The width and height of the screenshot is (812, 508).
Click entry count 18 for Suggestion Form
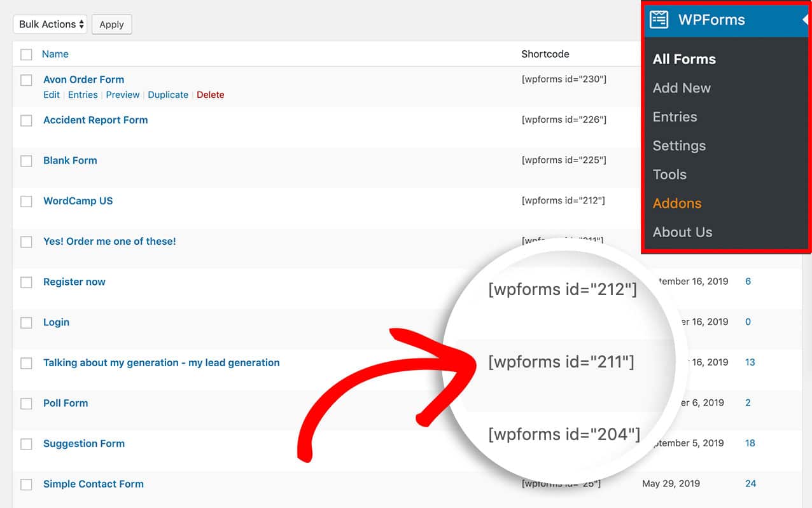point(750,443)
